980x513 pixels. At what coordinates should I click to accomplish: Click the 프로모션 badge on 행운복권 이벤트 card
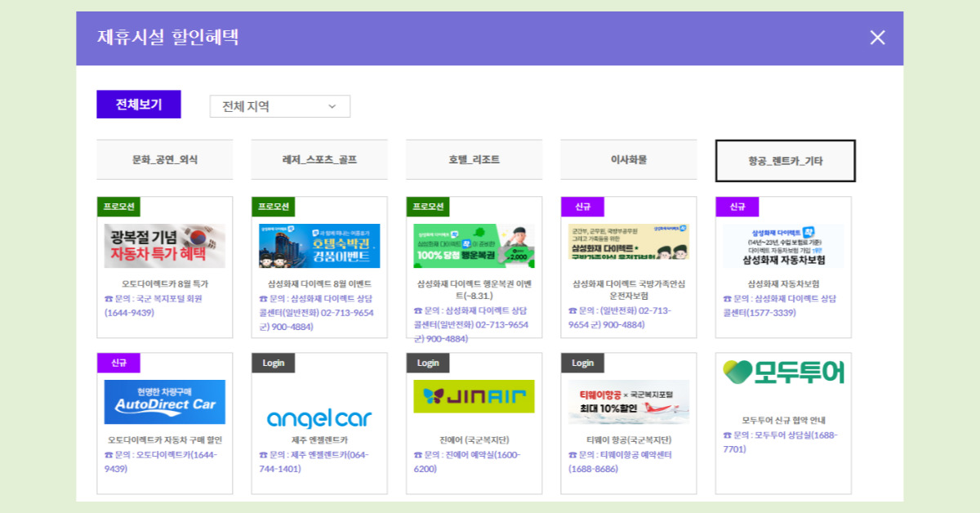click(428, 207)
